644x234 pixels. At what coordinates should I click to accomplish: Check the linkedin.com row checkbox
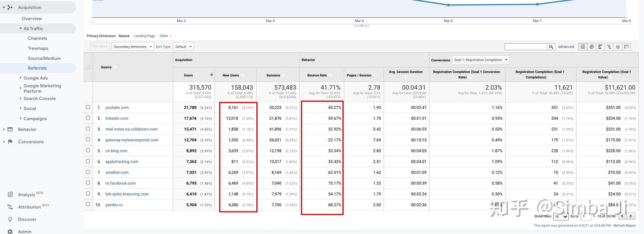tap(88, 118)
